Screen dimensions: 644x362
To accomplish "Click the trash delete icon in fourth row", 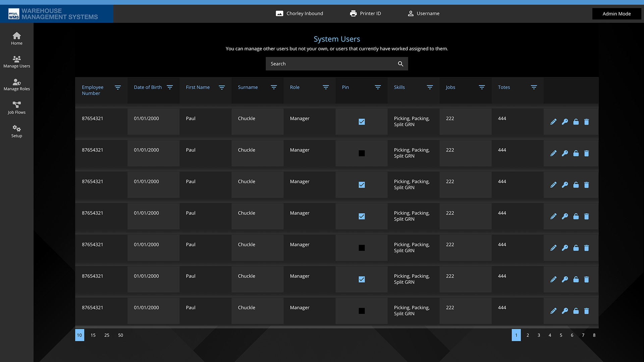I will coord(586,216).
